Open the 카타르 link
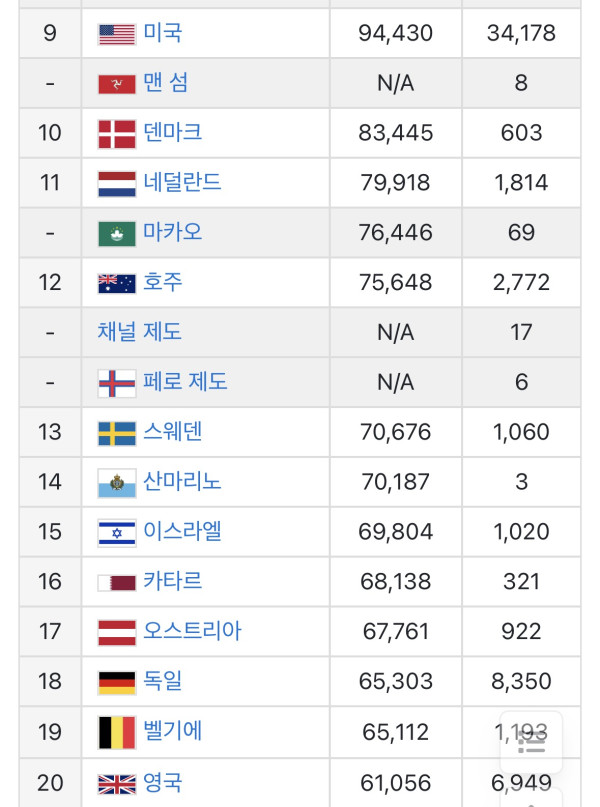 pyautogui.click(x=172, y=581)
